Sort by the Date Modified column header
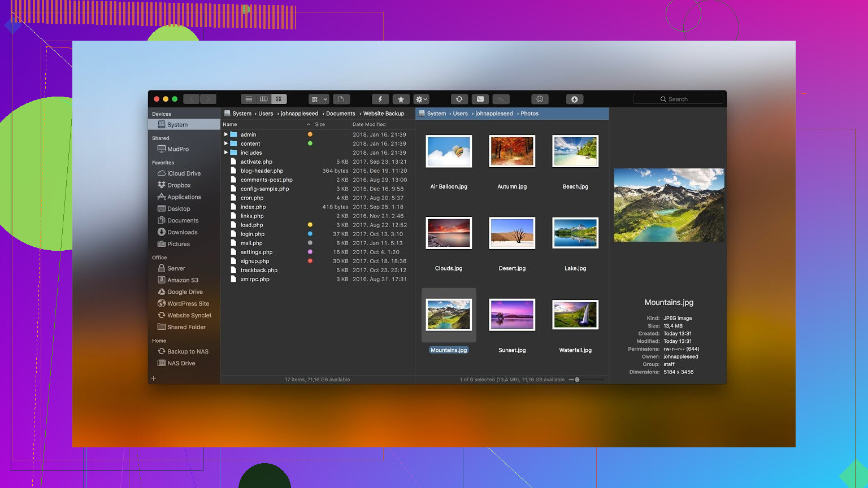Image resolution: width=868 pixels, height=488 pixels. click(x=369, y=124)
